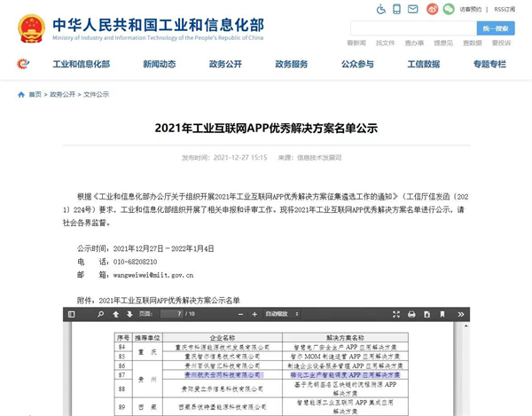Print the PDF document
532x416 pixels.
[x=411, y=314]
